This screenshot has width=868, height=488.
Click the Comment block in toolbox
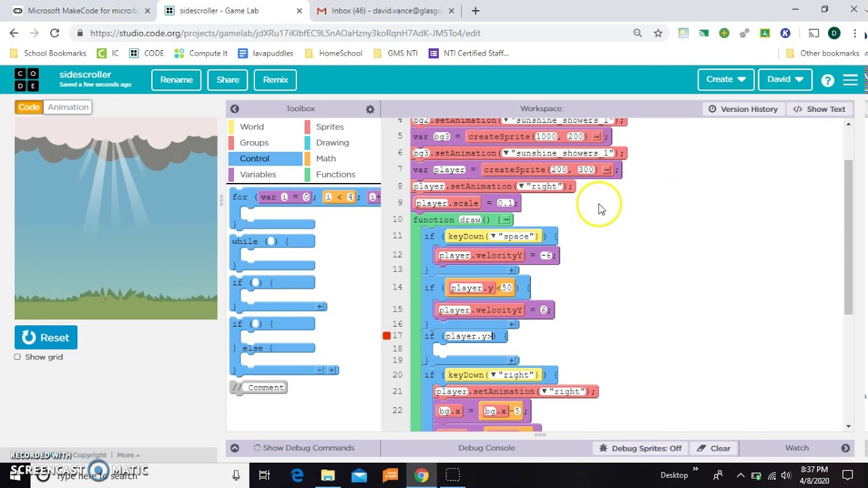[258, 388]
